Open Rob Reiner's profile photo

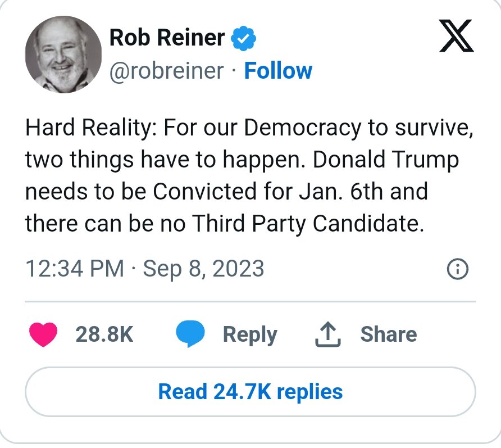[x=63, y=55]
